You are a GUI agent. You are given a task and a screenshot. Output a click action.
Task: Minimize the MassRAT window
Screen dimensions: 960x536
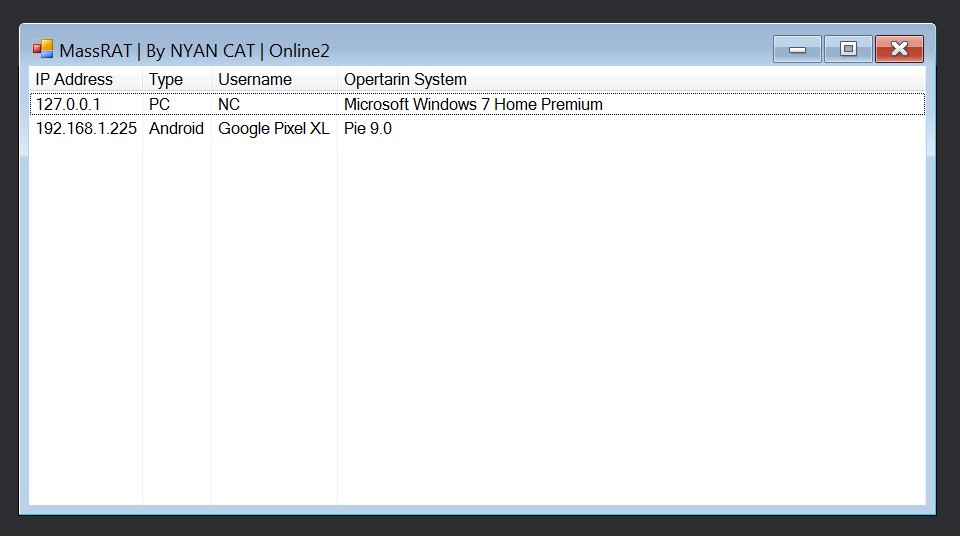[797, 49]
